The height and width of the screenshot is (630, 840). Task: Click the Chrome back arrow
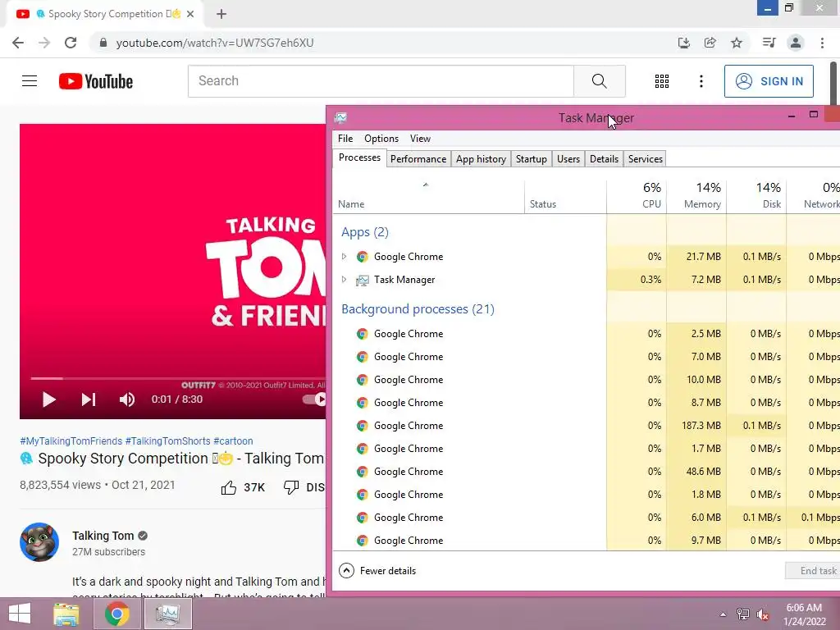[18, 43]
